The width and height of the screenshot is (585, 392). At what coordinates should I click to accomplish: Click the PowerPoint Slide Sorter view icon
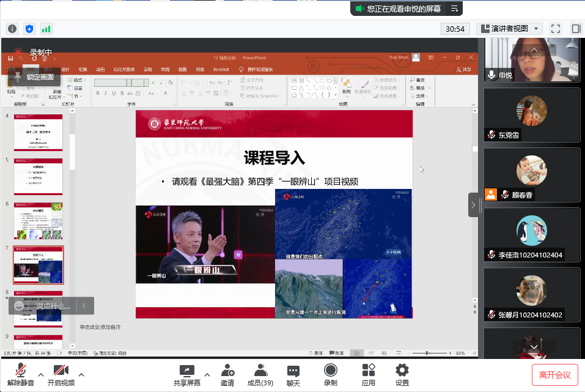pos(371,353)
